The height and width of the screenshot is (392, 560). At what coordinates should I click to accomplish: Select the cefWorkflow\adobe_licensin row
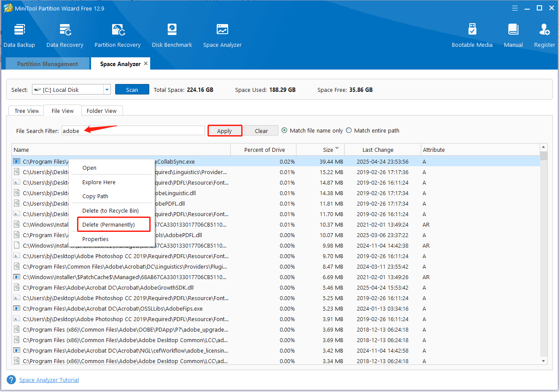pyautogui.click(x=276, y=350)
